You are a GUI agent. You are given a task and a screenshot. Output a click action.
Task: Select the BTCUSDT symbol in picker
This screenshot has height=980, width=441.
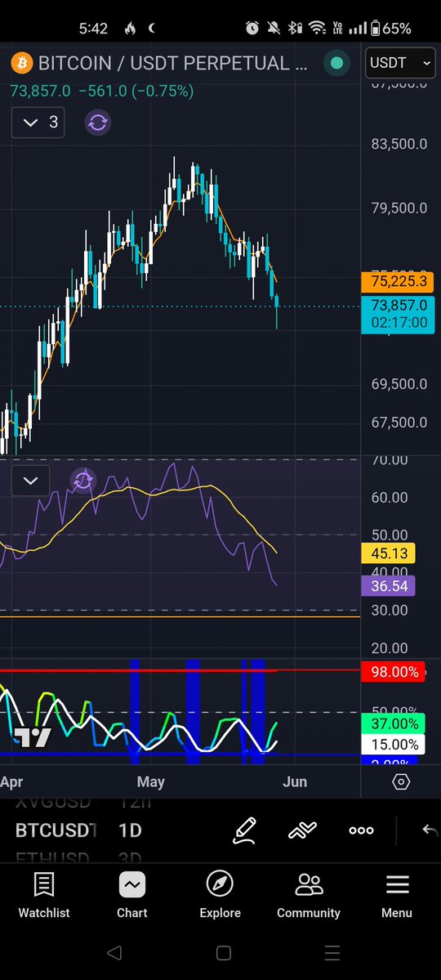click(x=56, y=830)
